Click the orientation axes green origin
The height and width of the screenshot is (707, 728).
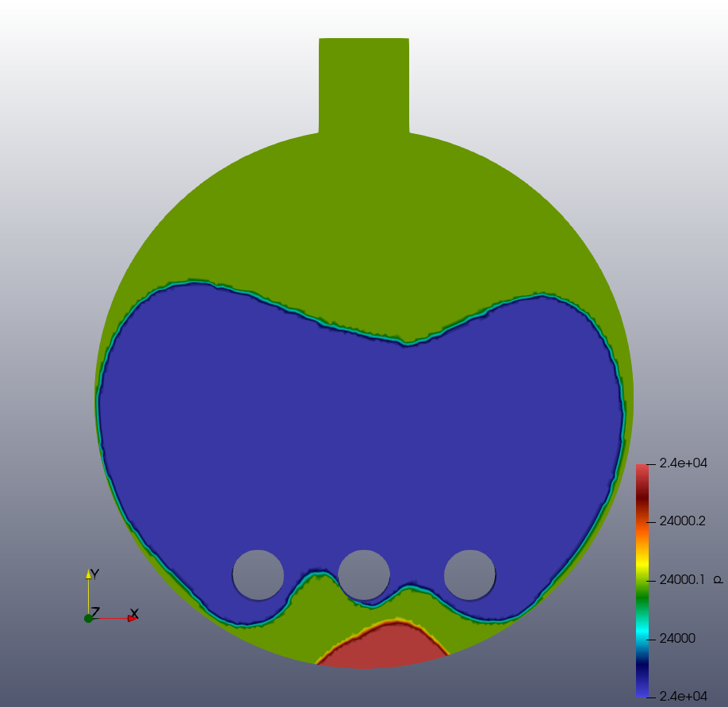[x=88, y=618]
